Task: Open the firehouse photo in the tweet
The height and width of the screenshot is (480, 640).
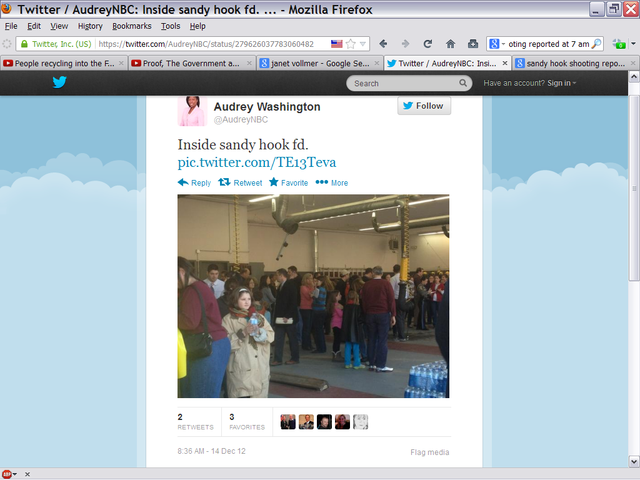Action: point(313,296)
